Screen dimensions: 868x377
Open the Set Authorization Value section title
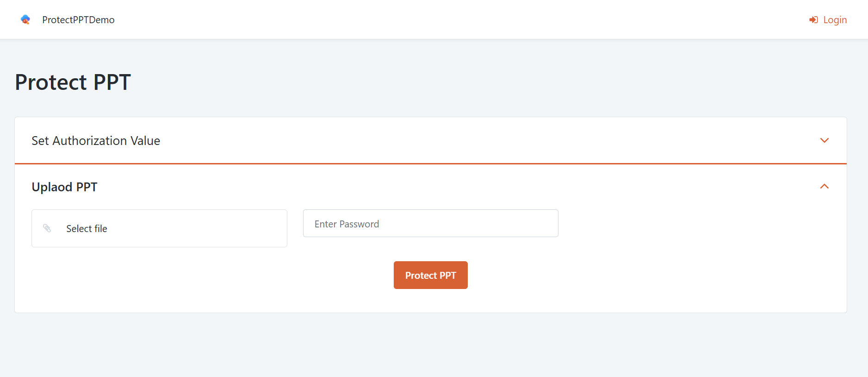coord(96,141)
